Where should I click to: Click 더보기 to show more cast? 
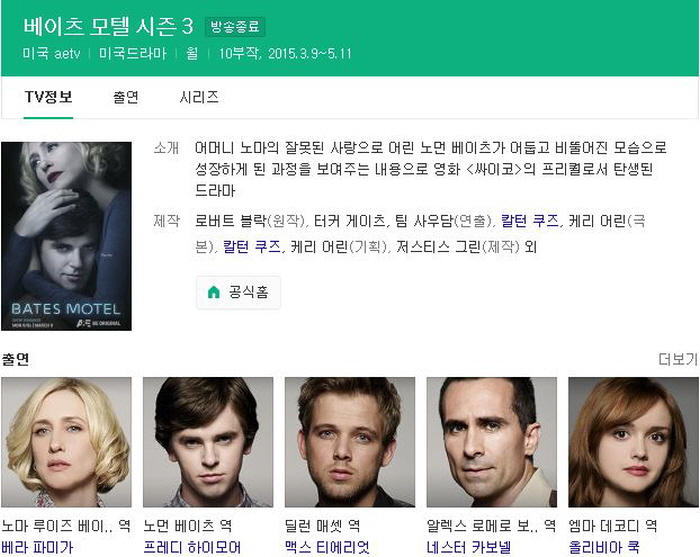point(678,359)
